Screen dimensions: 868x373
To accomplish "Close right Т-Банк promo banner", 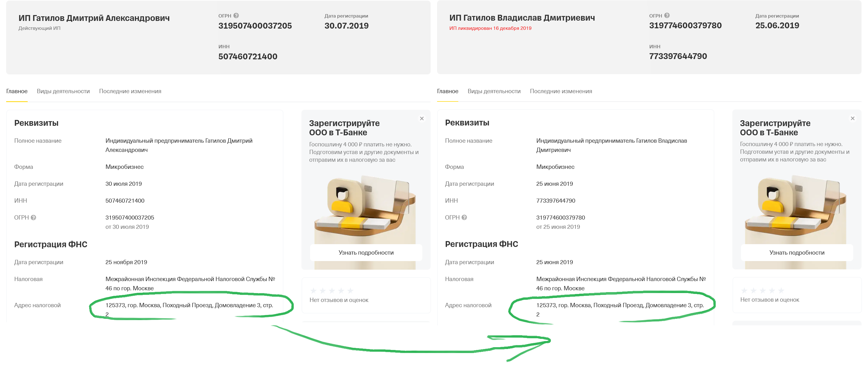I will point(853,118).
